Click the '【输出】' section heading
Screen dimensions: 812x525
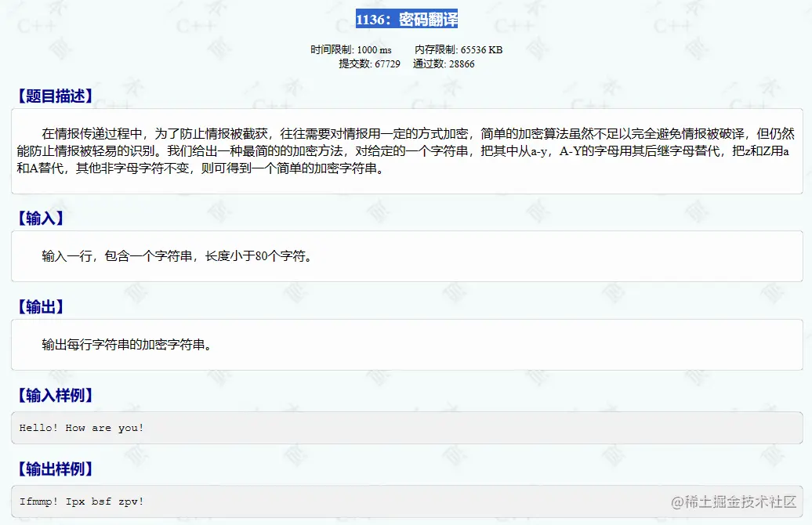(41, 306)
